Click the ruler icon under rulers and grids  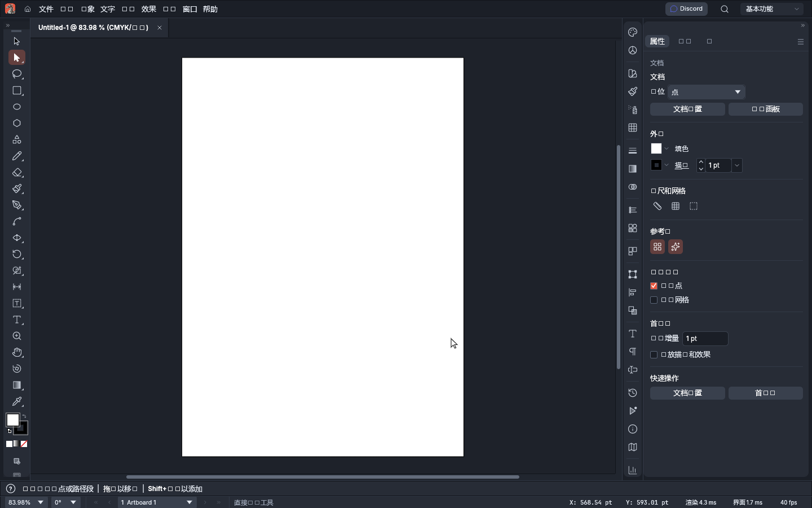[x=657, y=206]
